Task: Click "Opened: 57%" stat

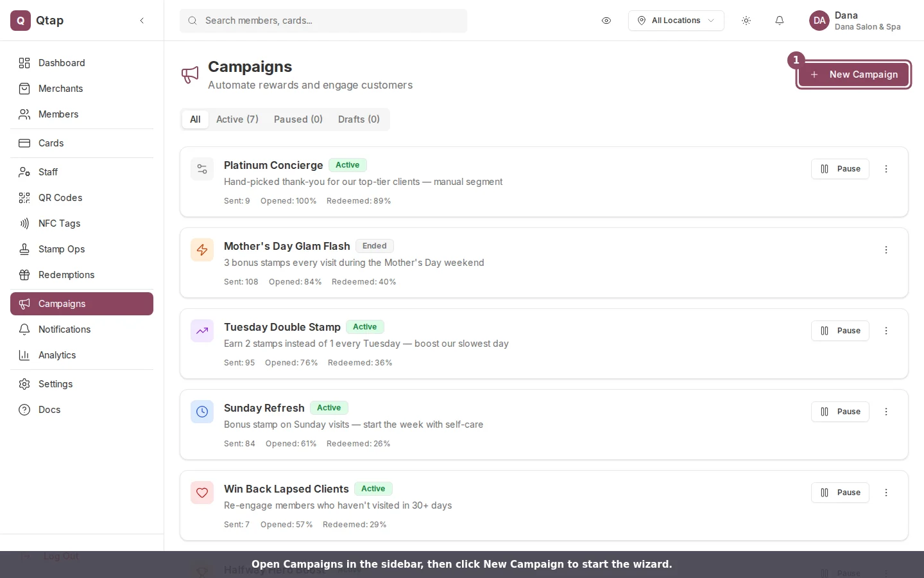Action: tap(286, 525)
